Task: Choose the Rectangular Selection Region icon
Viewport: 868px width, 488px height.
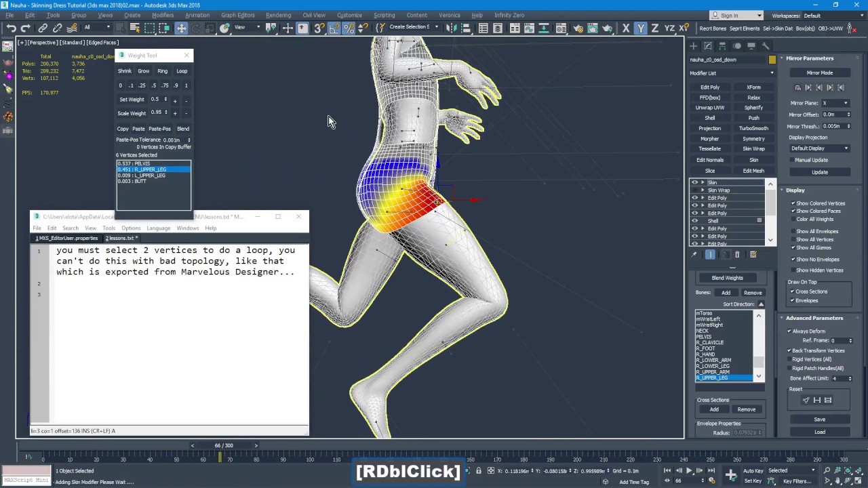Action: click(149, 28)
